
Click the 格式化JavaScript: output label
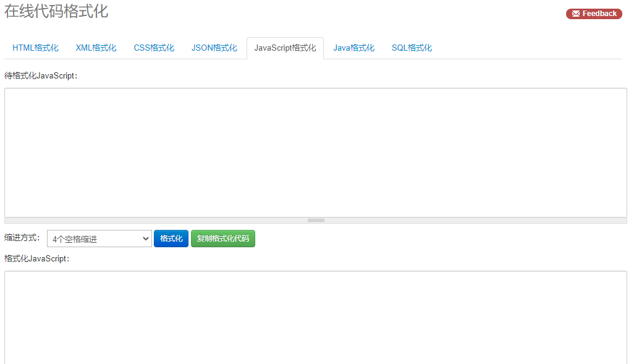coord(36,259)
